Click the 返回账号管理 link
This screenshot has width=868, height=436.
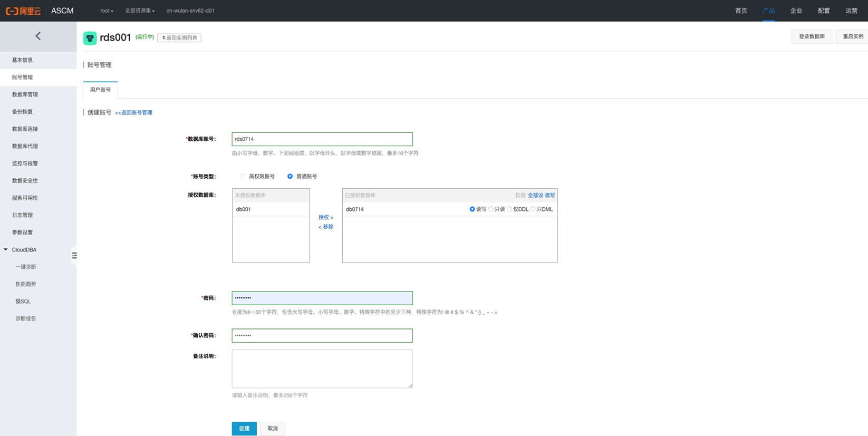[x=133, y=113]
